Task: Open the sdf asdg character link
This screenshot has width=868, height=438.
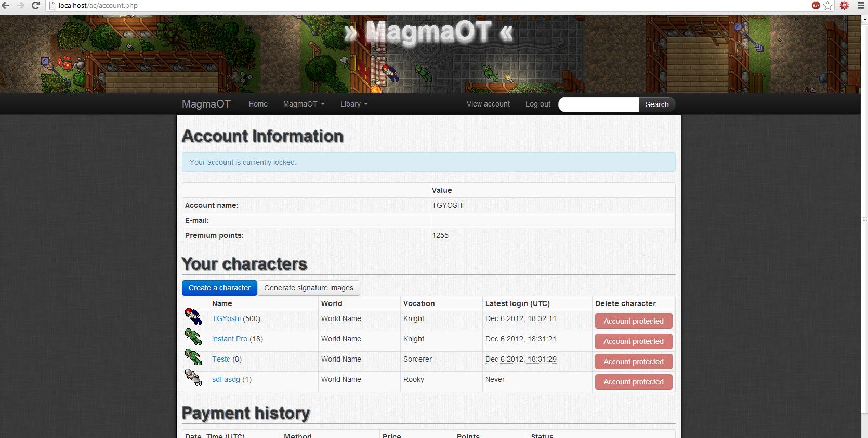Action: (x=226, y=379)
